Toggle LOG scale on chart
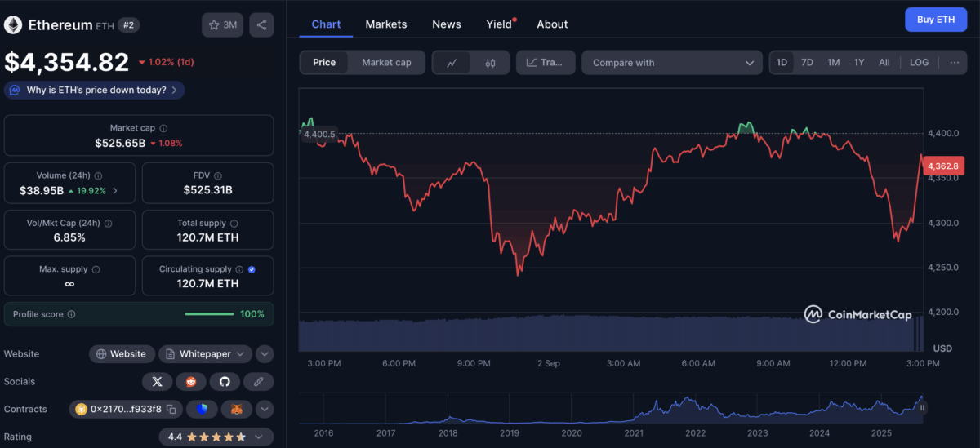The width and height of the screenshot is (980, 448). 919,63
